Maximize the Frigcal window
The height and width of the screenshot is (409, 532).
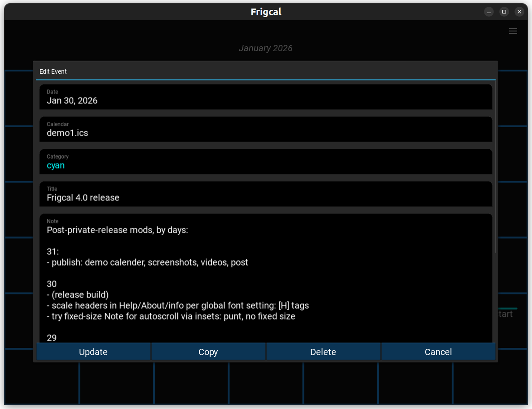tap(504, 12)
